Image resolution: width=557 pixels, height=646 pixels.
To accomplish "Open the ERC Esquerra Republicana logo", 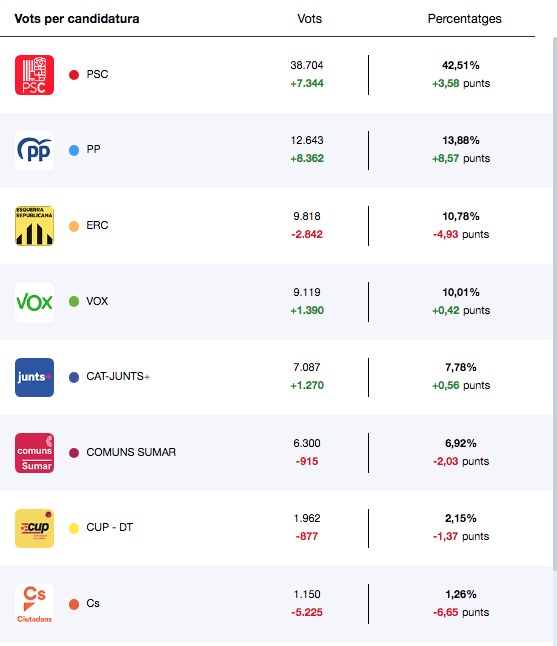I will [35, 226].
